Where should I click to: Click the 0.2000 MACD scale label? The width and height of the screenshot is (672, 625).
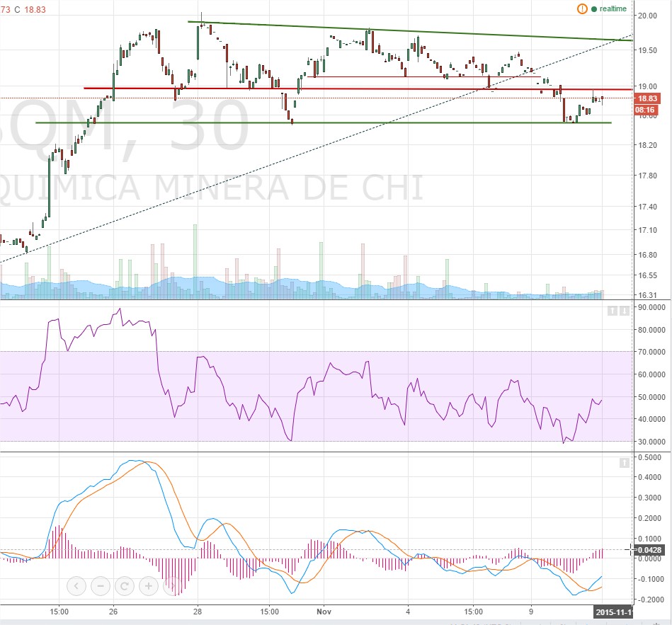[x=650, y=518]
